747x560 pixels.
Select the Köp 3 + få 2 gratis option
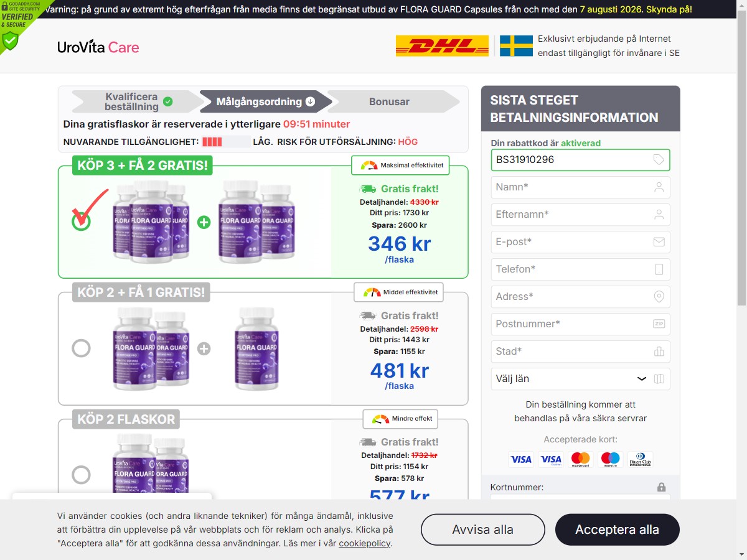click(81, 222)
